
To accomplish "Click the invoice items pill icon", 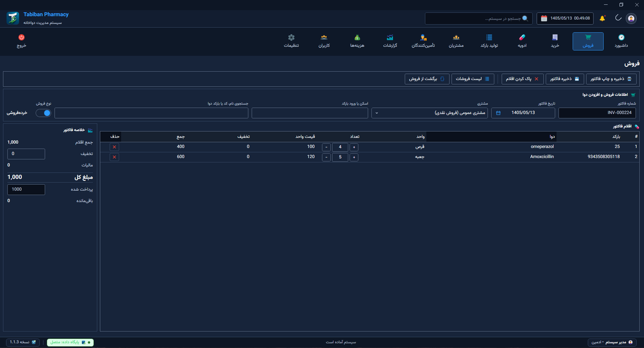I will (637, 127).
